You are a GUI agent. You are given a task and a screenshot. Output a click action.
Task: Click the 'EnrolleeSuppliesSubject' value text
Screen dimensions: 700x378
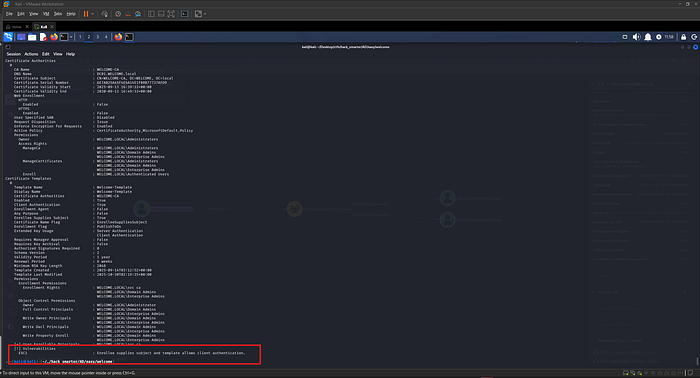(122, 222)
